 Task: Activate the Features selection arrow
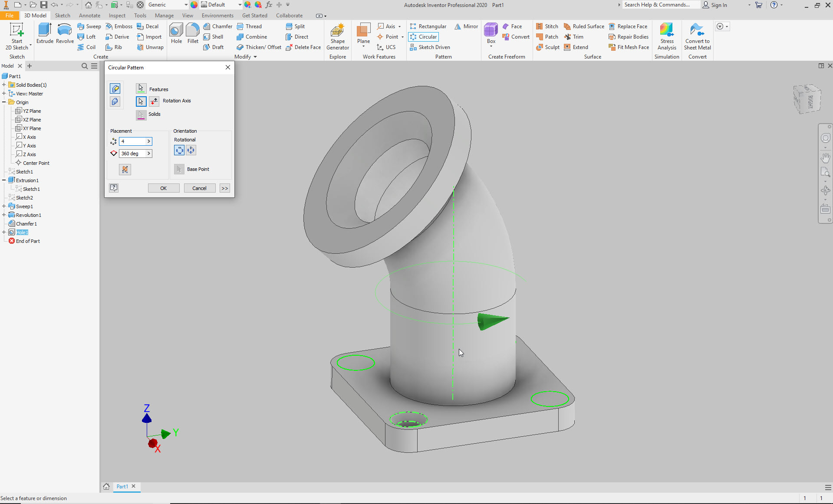(141, 88)
